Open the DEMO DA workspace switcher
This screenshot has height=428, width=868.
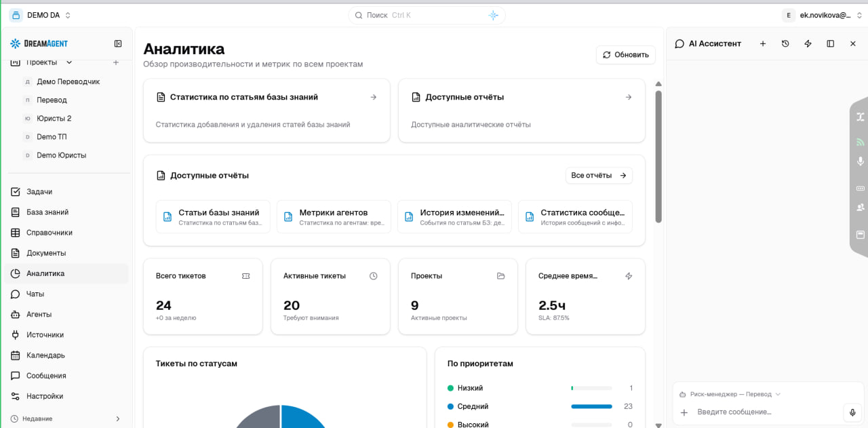41,15
